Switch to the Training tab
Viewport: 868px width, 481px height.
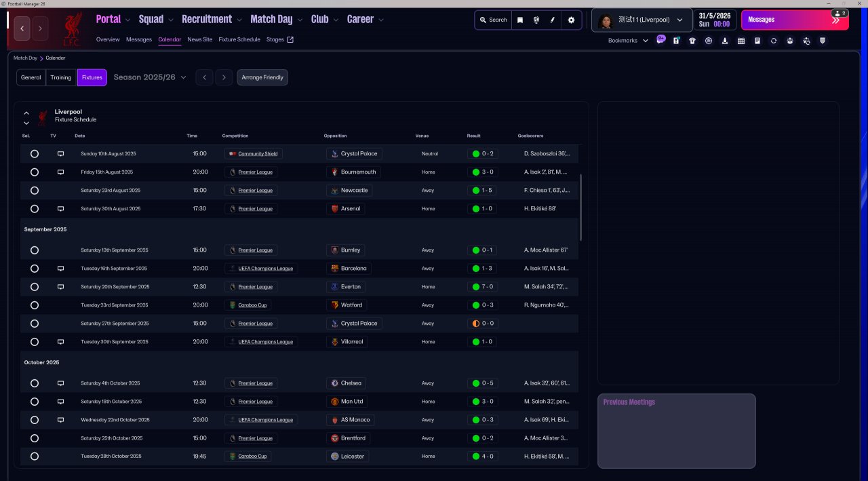pos(61,77)
